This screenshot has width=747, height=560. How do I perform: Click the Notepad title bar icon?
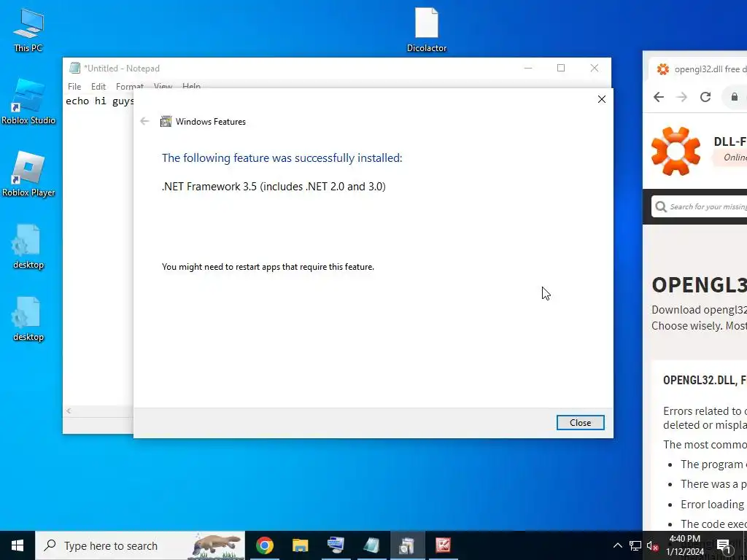[x=74, y=68]
